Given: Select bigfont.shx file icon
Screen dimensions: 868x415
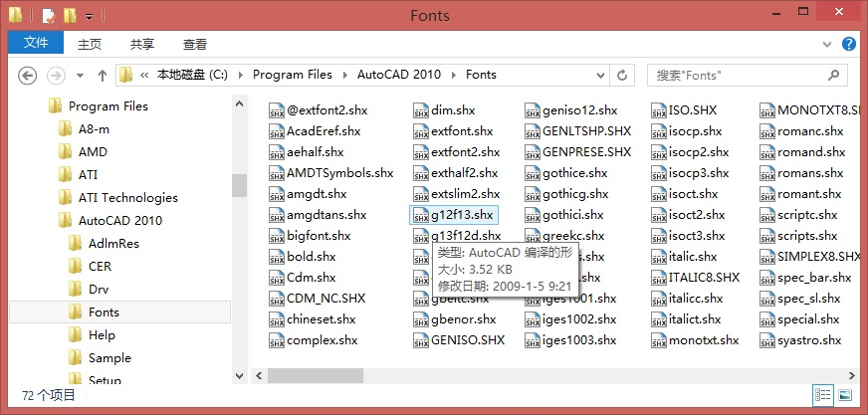Looking at the screenshot, I should coord(277,236).
